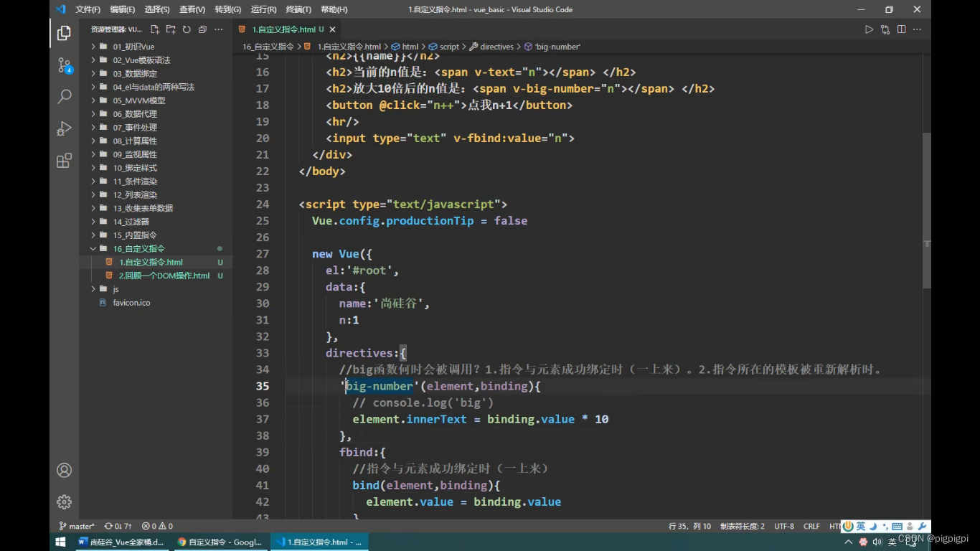Viewport: 980px width, 551px height.
Task: Click the UTF-8 encoding indicator
Action: tap(784, 526)
